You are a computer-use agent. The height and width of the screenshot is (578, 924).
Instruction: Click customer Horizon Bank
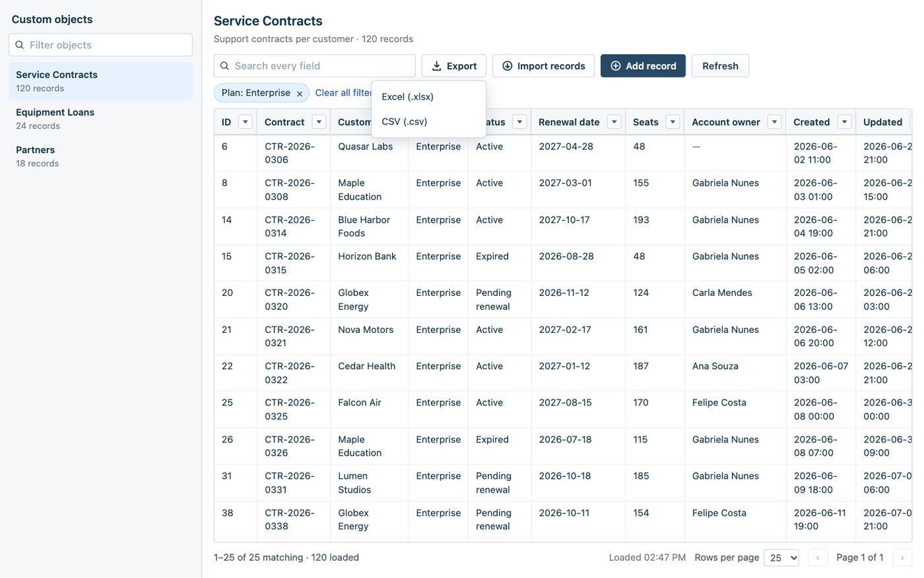(x=367, y=256)
